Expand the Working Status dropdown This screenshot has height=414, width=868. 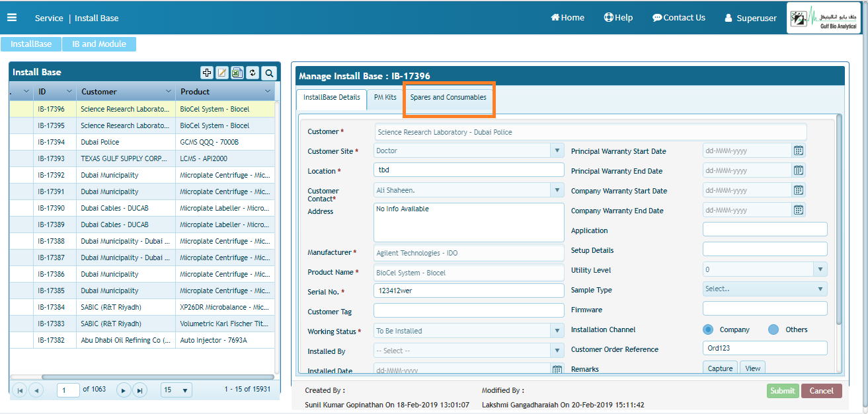557,331
